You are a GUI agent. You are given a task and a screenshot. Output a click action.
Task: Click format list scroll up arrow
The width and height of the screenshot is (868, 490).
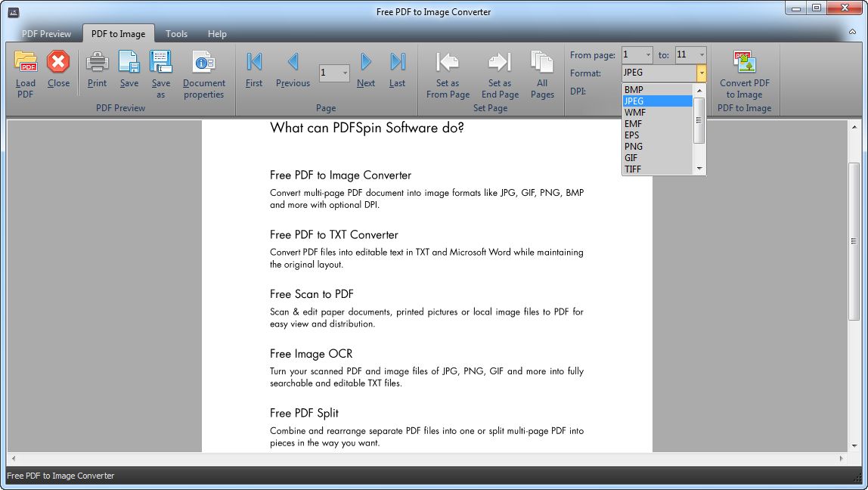tap(699, 90)
